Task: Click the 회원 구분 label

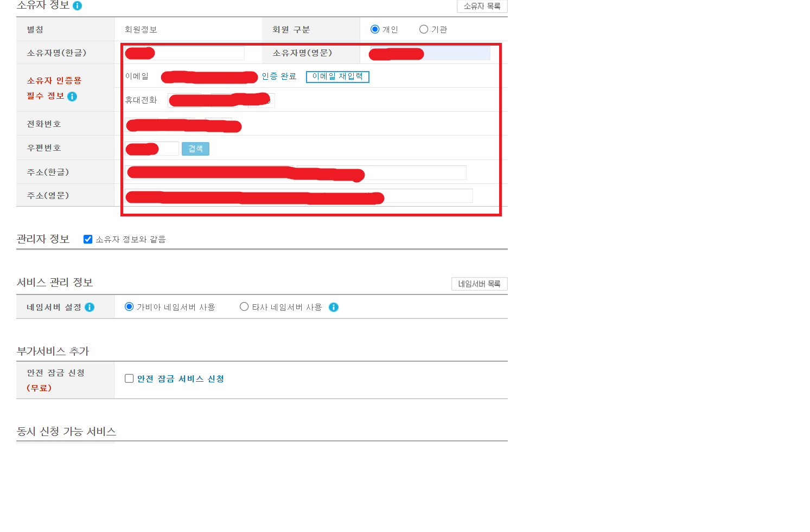Action: point(291,29)
